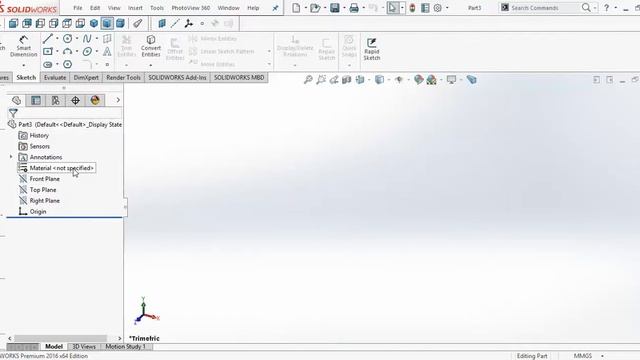
Task: Toggle the first Standard Views cube icon
Action: (13, 23)
